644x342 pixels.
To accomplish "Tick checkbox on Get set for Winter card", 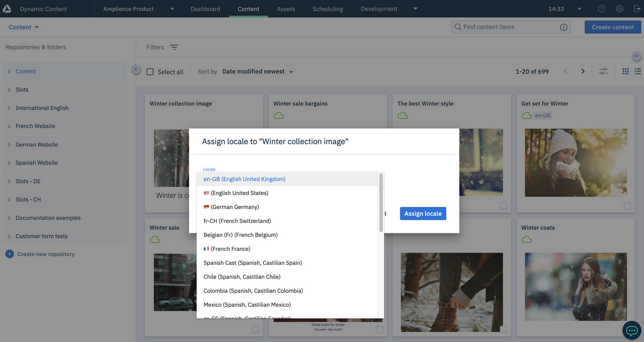I will pos(627,206).
